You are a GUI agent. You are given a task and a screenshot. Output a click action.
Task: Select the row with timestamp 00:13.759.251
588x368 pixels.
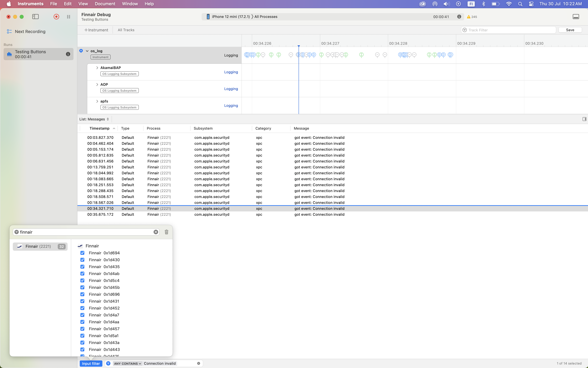tap(333, 167)
